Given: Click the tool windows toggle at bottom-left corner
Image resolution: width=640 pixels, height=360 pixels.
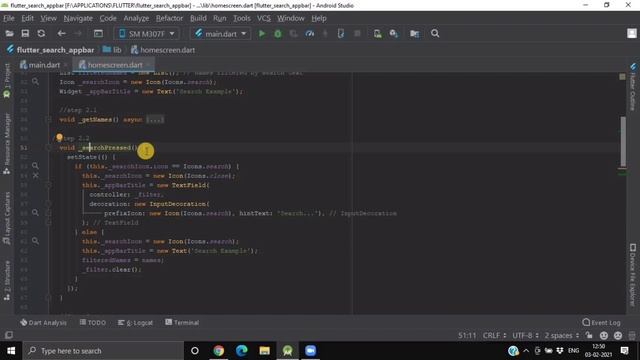Looking at the screenshot, I should pos(9,335).
